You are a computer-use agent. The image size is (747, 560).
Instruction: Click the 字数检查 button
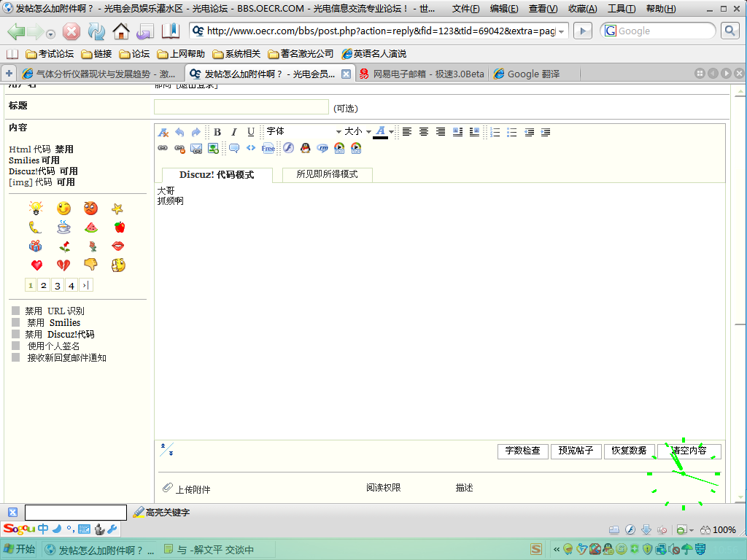[x=522, y=451]
